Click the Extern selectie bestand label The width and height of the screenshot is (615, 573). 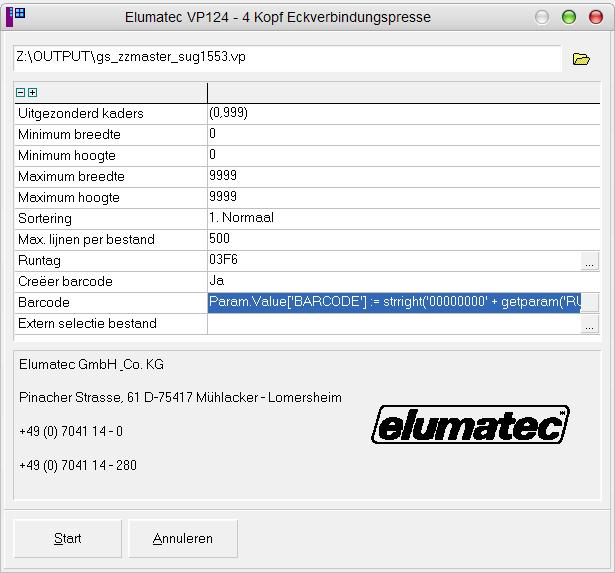87,324
